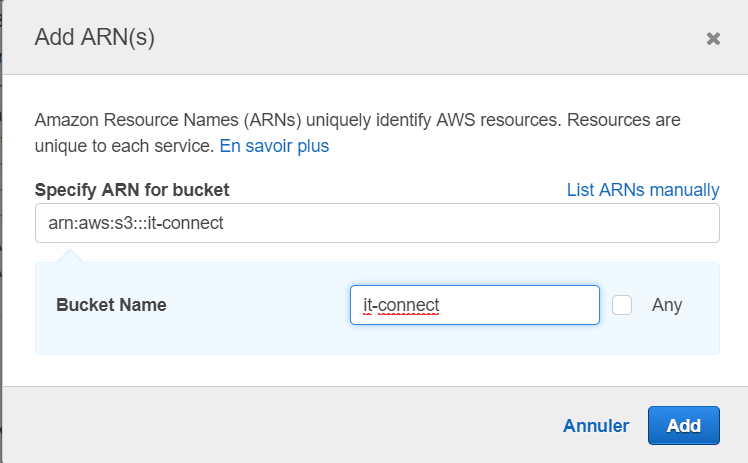Click the red-underlined "it-connect" bucket name text

click(x=401, y=305)
